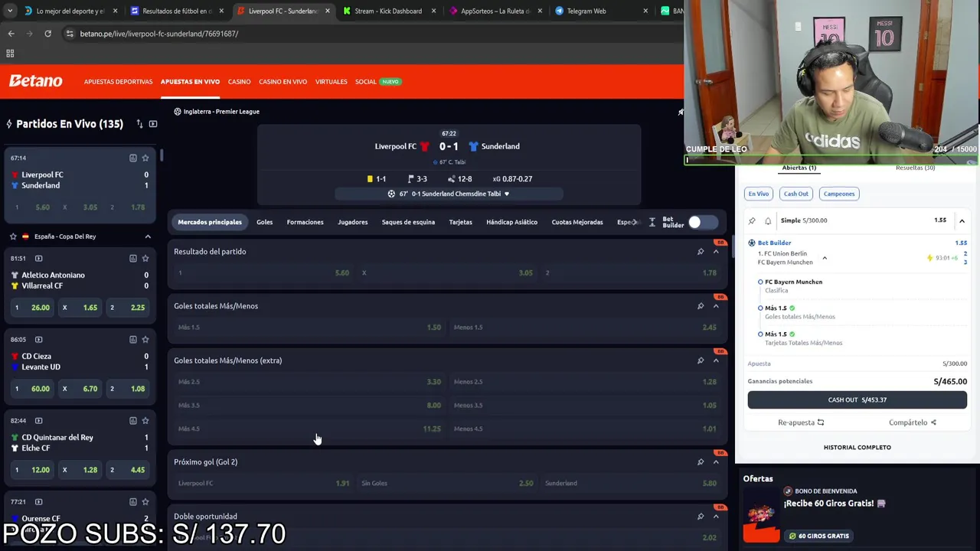
Task: Filter bets by Cash Out
Action: [x=795, y=194]
